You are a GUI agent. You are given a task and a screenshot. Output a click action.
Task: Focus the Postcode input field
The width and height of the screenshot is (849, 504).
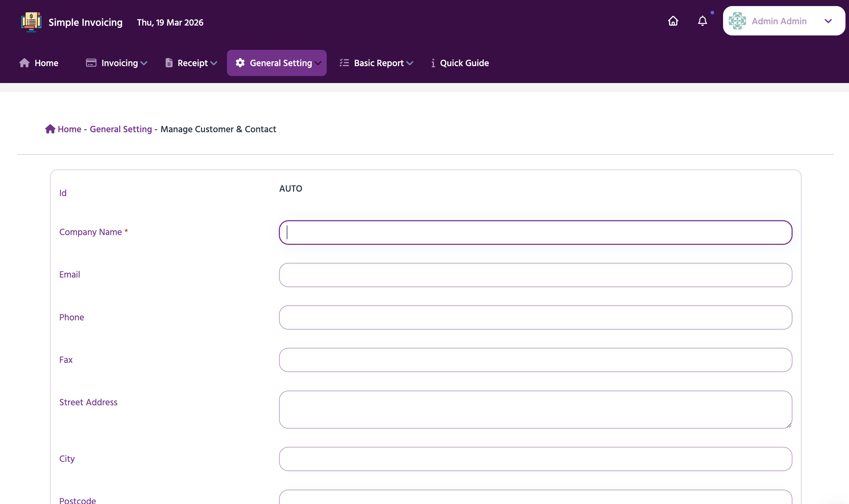(535, 497)
